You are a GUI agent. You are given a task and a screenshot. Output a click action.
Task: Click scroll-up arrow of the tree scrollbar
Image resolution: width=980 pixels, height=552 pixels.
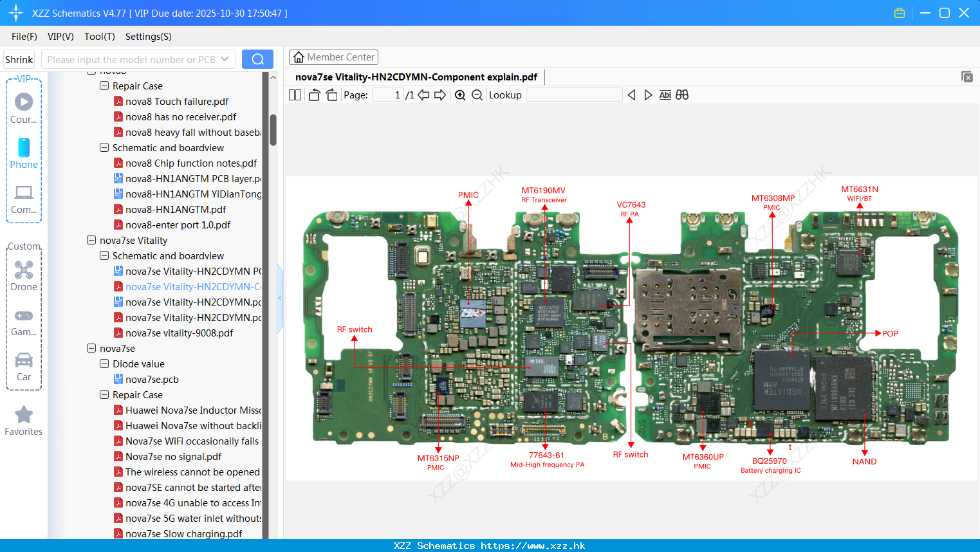tap(273, 77)
